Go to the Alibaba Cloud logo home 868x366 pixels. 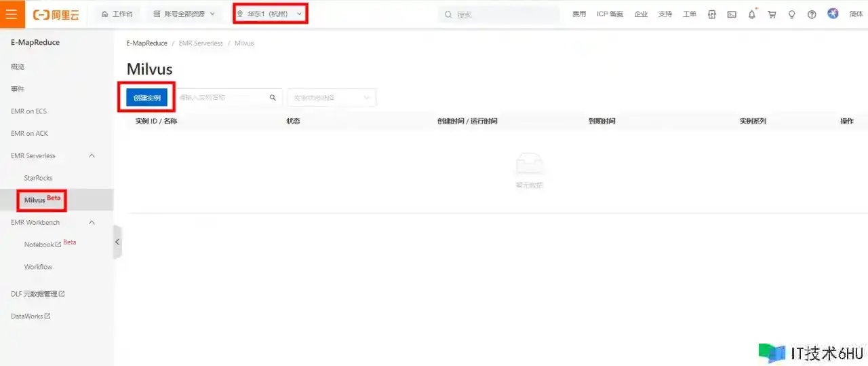point(56,14)
